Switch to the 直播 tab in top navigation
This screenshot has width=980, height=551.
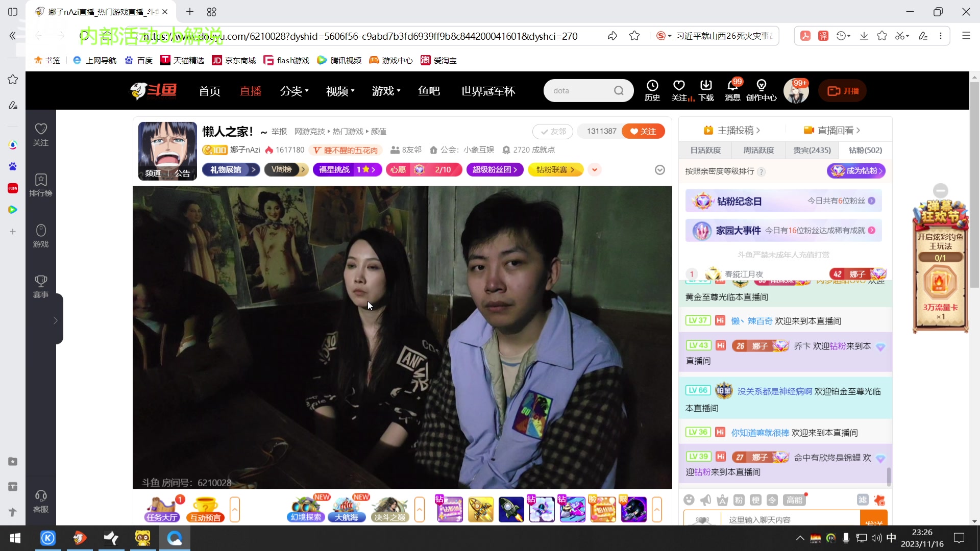click(250, 91)
